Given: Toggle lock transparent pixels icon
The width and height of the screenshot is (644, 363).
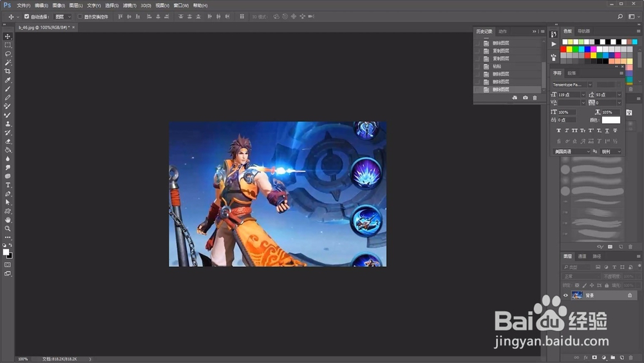Looking at the screenshot, I should coord(577,285).
